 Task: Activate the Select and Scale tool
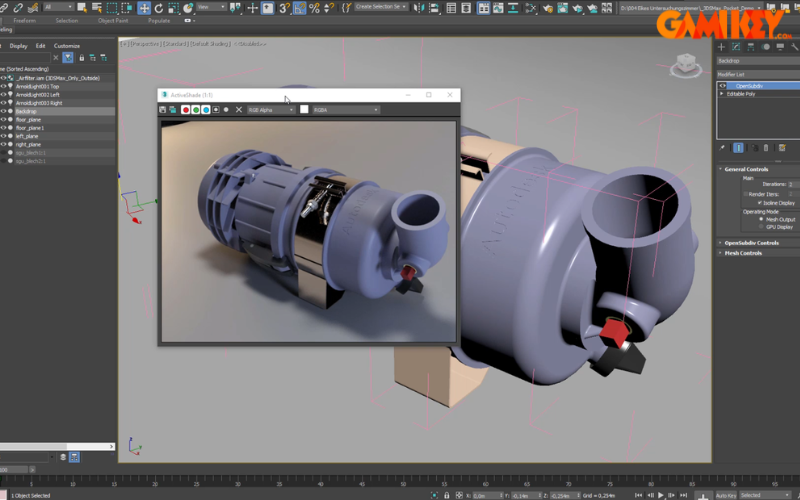tap(173, 8)
